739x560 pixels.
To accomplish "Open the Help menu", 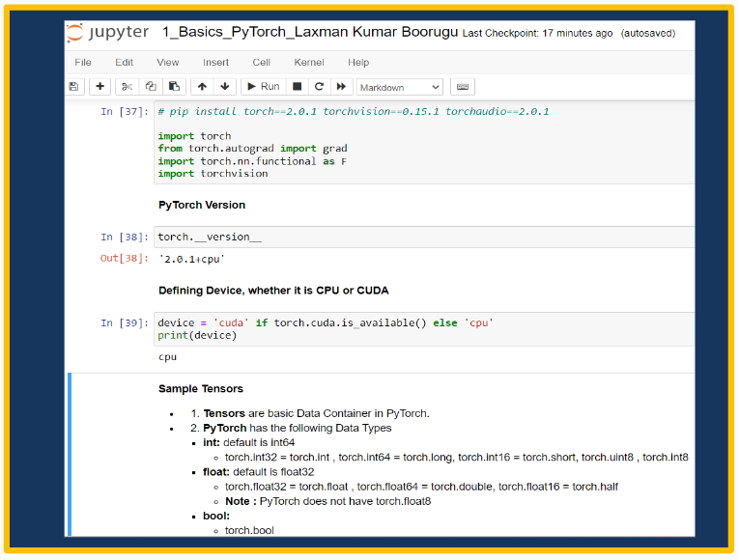I will (x=358, y=62).
